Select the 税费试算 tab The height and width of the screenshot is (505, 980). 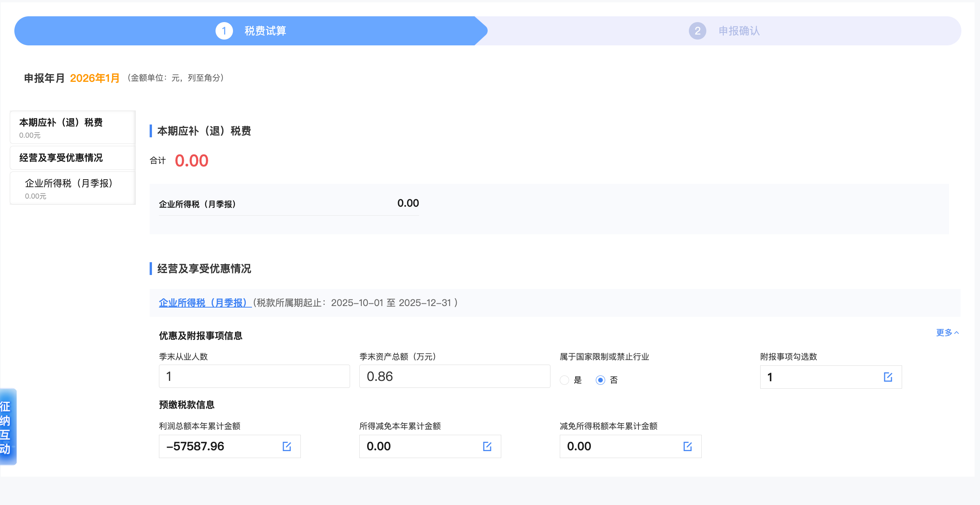(265, 31)
